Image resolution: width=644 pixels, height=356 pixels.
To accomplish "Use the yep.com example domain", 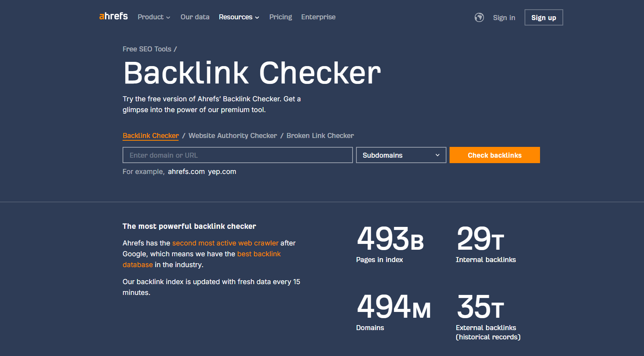I will [222, 172].
